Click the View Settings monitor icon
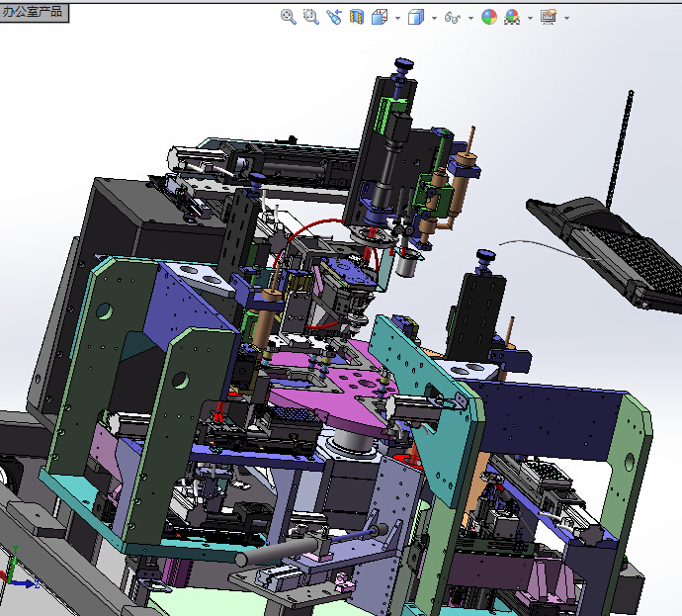 point(548,17)
